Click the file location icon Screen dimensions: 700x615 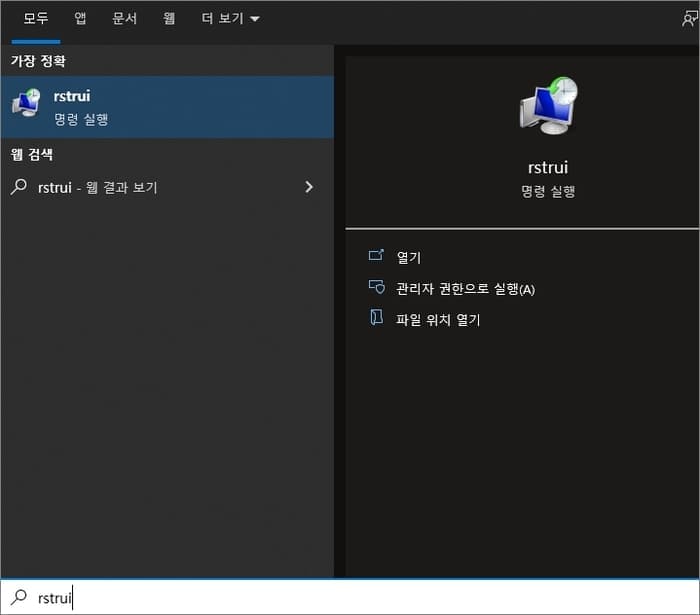[x=376, y=317]
